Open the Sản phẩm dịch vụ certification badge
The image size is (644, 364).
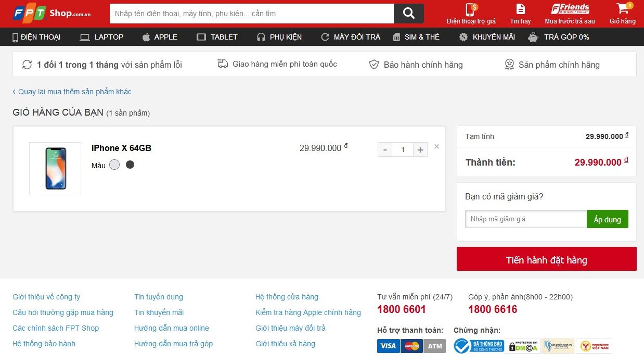558,346
